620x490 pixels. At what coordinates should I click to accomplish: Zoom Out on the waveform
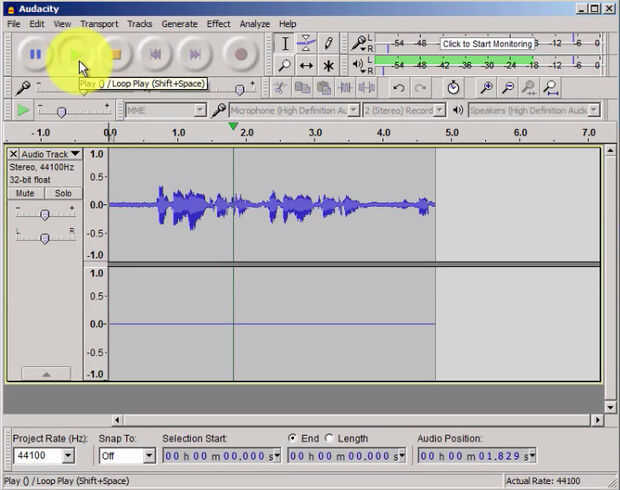pyautogui.click(x=508, y=88)
